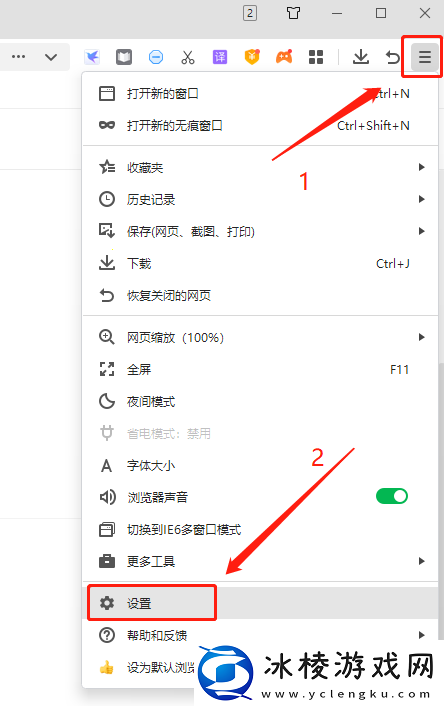This screenshot has width=444, height=706.
Task: Open the translate extension icon
Action: [x=220, y=57]
